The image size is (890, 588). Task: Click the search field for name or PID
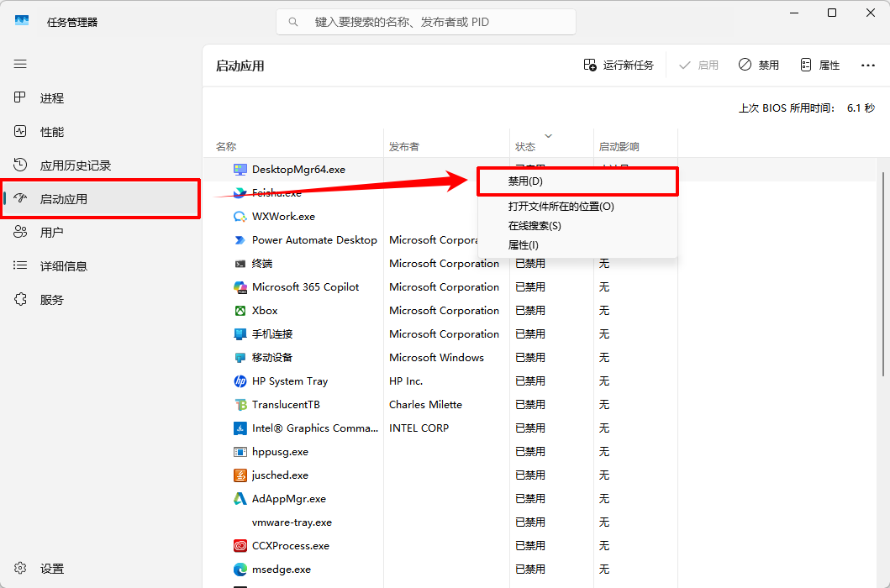point(426,22)
